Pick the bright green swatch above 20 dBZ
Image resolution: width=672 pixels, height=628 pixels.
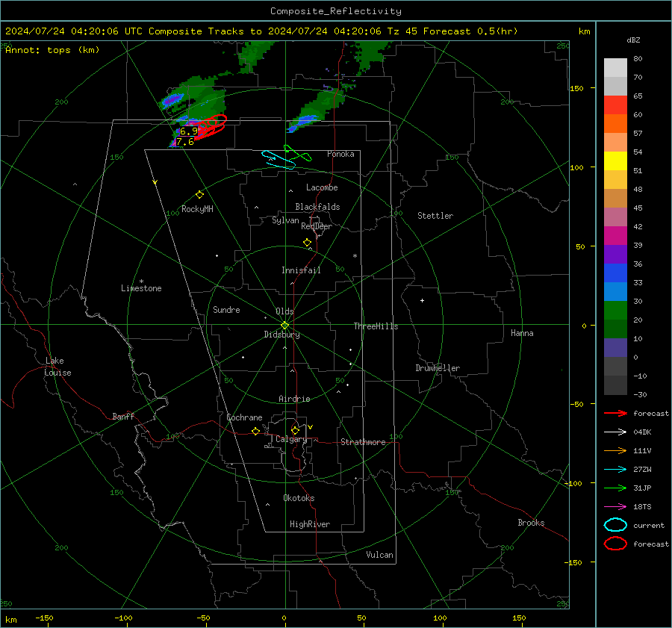[615, 311]
